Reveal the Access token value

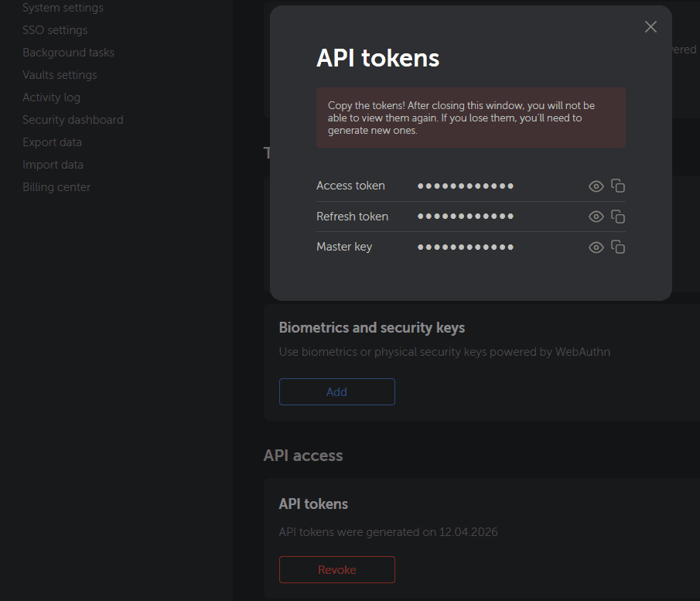point(596,186)
